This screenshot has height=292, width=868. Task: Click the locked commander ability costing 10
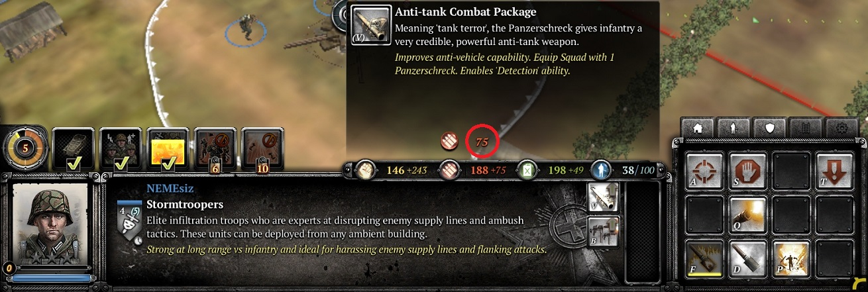click(262, 150)
